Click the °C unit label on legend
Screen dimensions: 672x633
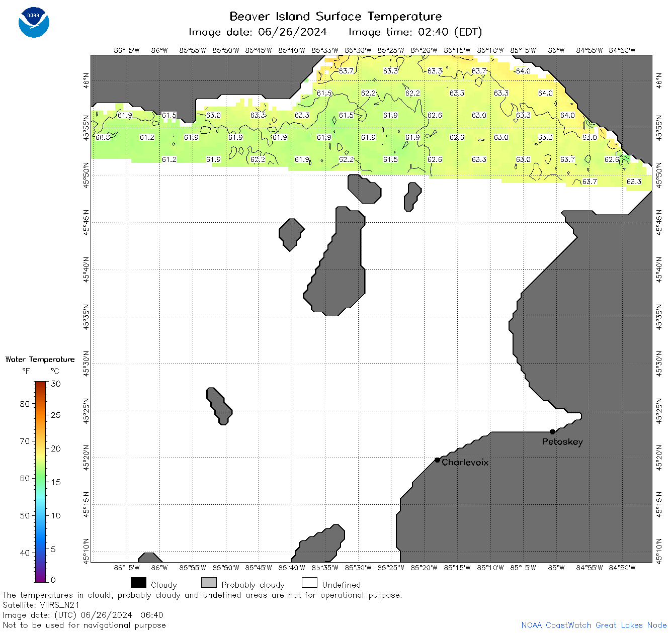point(55,371)
